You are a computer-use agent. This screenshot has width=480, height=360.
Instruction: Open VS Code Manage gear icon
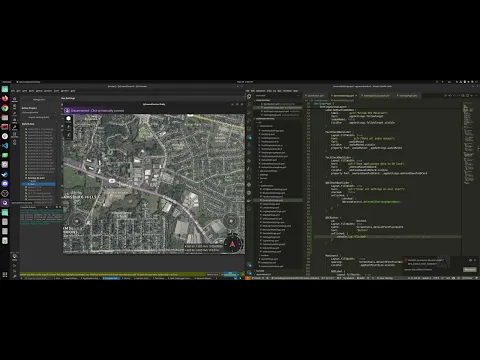(249, 272)
